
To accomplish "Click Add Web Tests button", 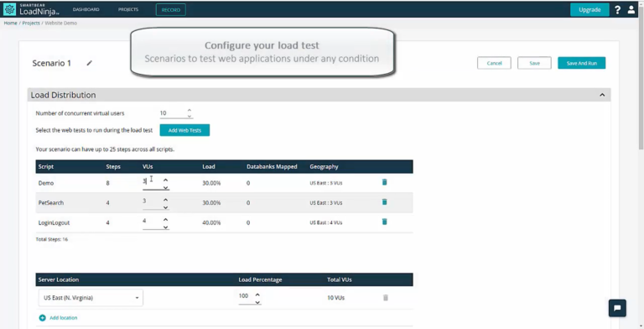I will [184, 130].
